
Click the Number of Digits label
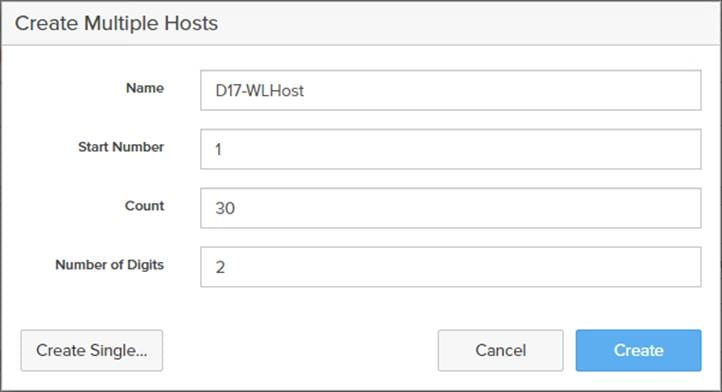pos(110,265)
